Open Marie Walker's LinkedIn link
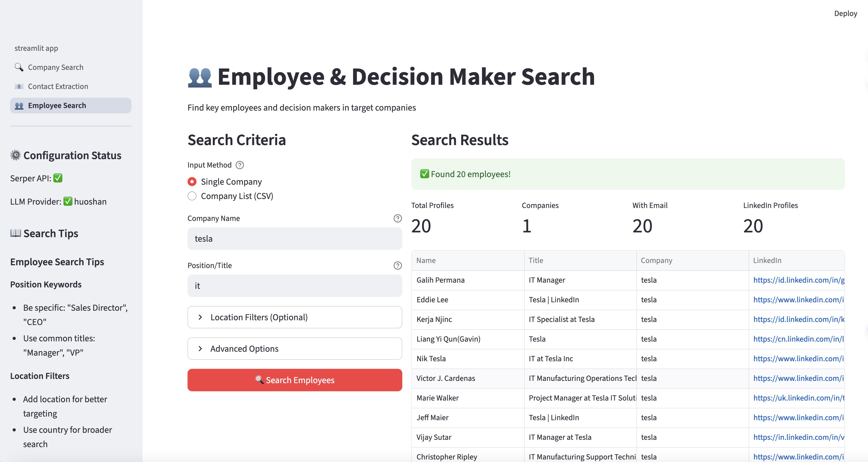This screenshot has width=868, height=462. 799,398
